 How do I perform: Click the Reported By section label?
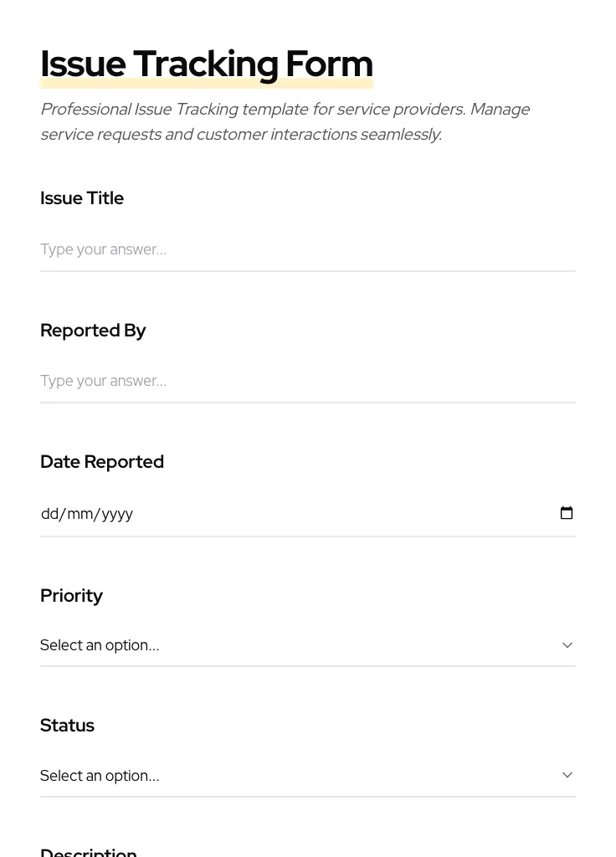click(x=93, y=330)
